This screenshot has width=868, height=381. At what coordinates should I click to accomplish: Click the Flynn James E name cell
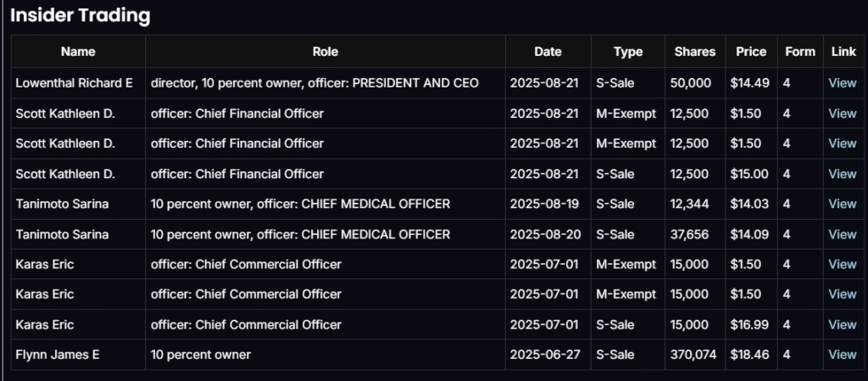click(58, 355)
